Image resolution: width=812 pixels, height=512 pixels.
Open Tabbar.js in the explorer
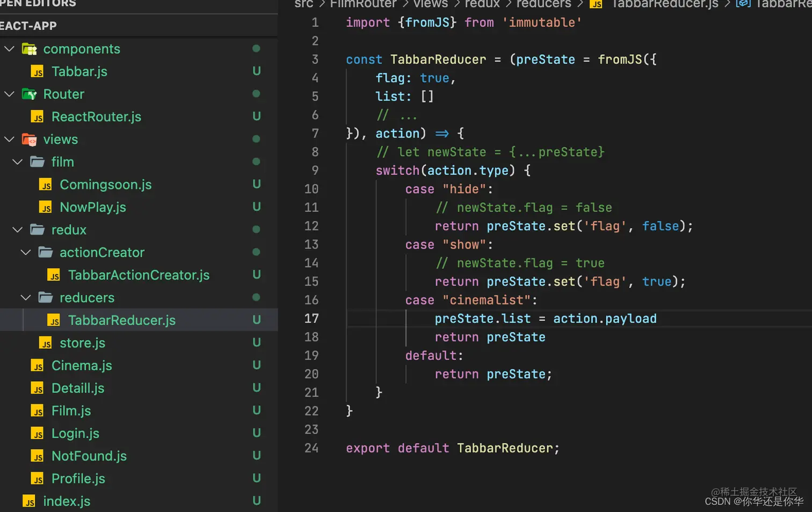79,71
